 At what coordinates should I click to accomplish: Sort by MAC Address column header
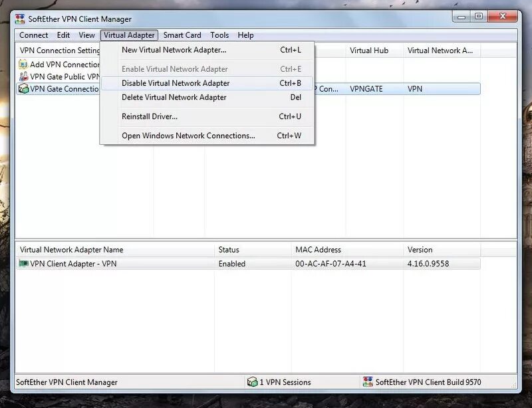tap(347, 250)
